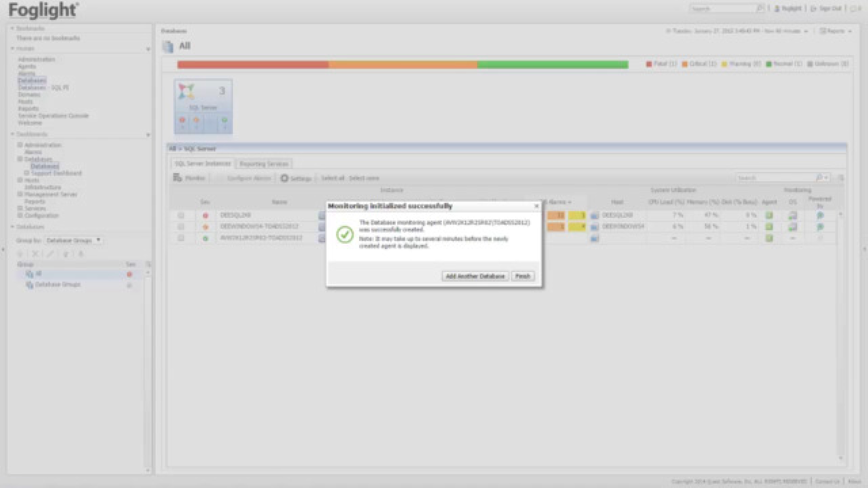
Task: Expand the Configuration dashboards node
Action: point(20,216)
